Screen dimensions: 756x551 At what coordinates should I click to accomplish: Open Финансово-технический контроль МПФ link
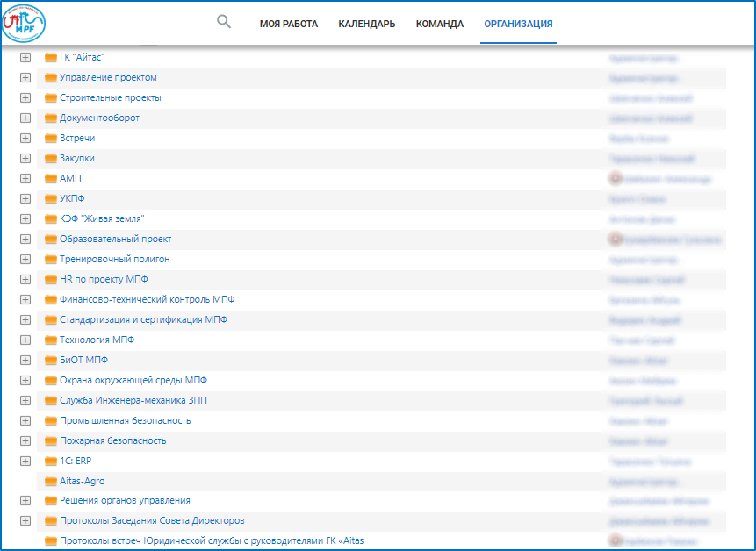[x=147, y=299]
